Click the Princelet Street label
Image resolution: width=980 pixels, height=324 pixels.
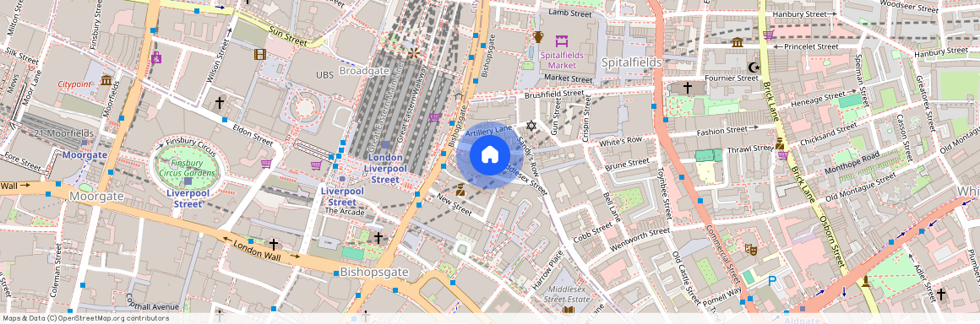click(x=811, y=46)
